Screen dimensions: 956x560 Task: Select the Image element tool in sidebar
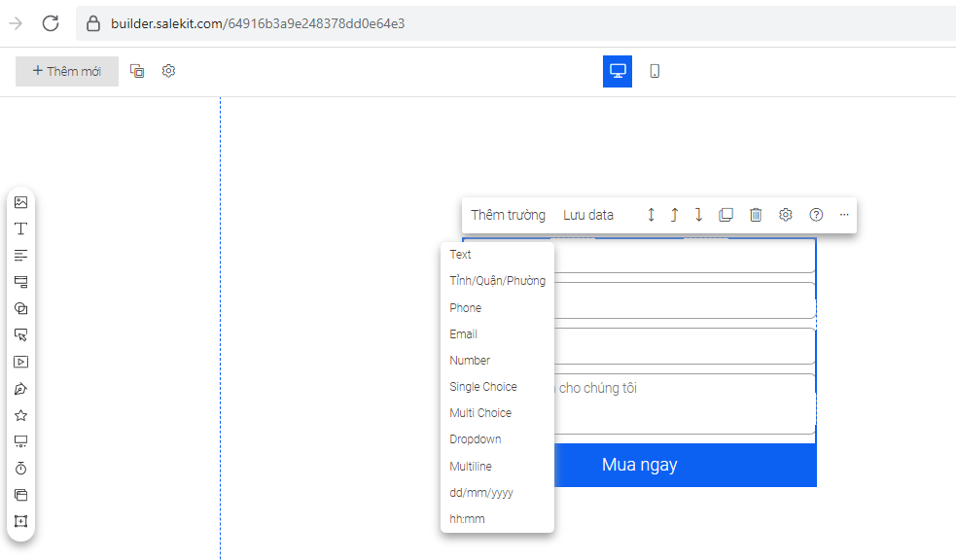pyautogui.click(x=20, y=202)
